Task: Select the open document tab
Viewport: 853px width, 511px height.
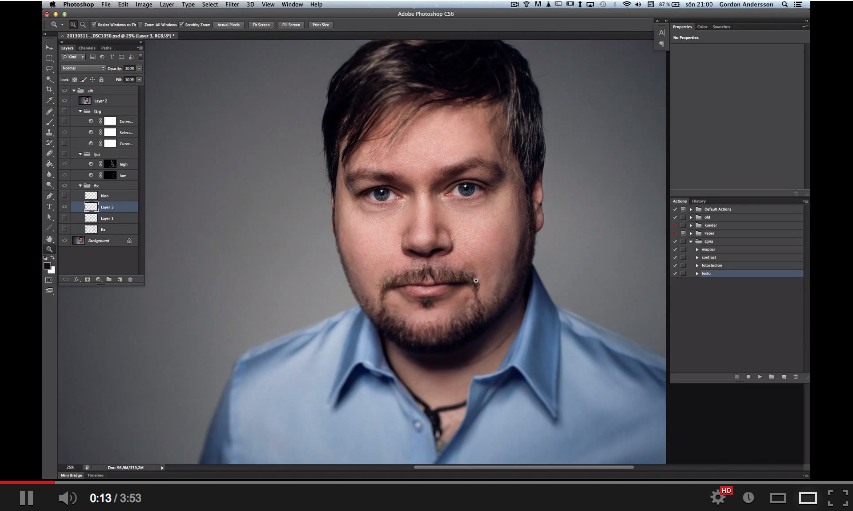Action: pos(118,35)
